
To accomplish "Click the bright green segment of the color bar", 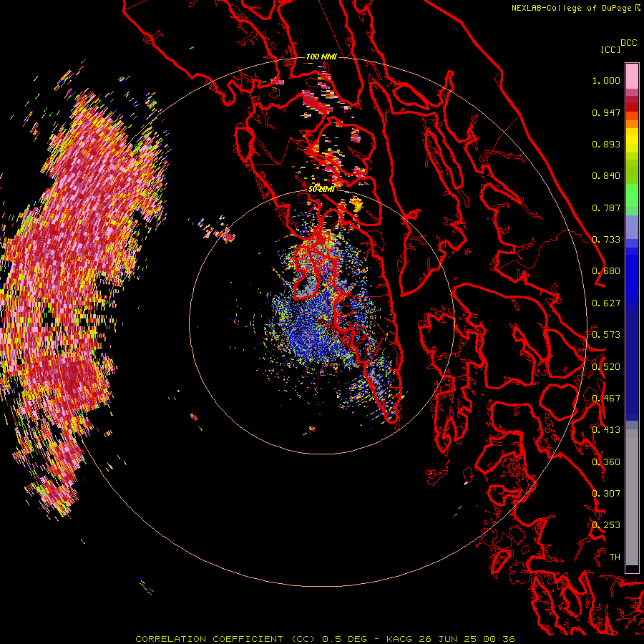I will (632, 195).
